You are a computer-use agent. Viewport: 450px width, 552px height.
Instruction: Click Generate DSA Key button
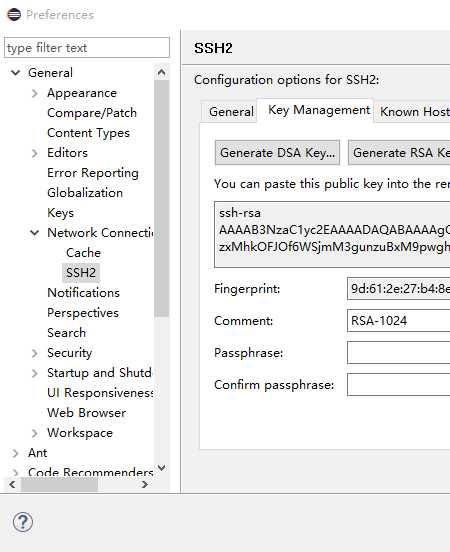[x=277, y=153]
